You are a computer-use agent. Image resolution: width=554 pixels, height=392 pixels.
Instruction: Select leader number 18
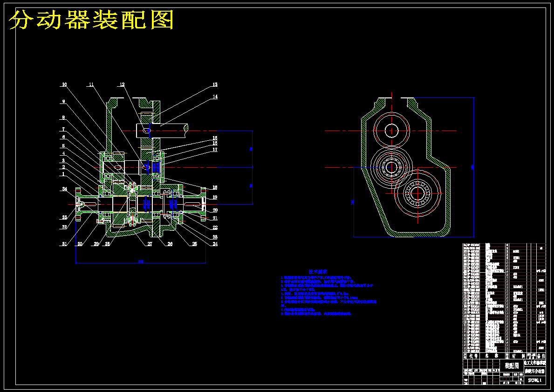[x=215, y=187]
